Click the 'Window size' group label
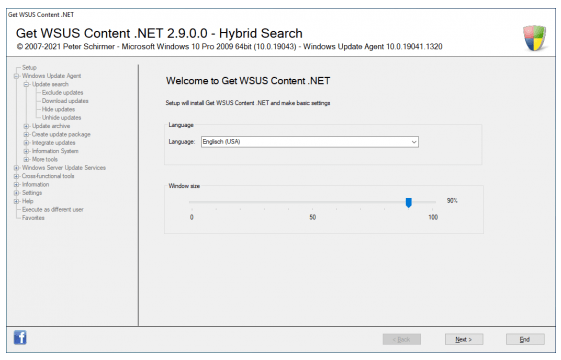 [184, 186]
